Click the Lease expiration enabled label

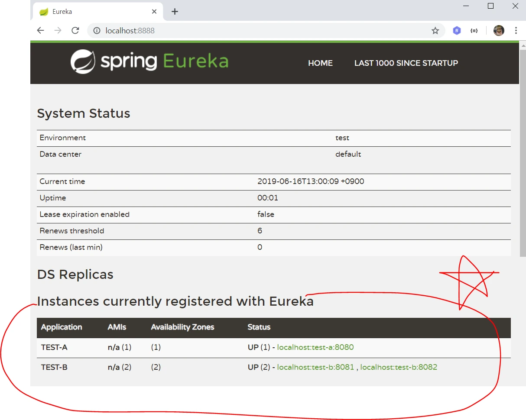[x=84, y=215]
